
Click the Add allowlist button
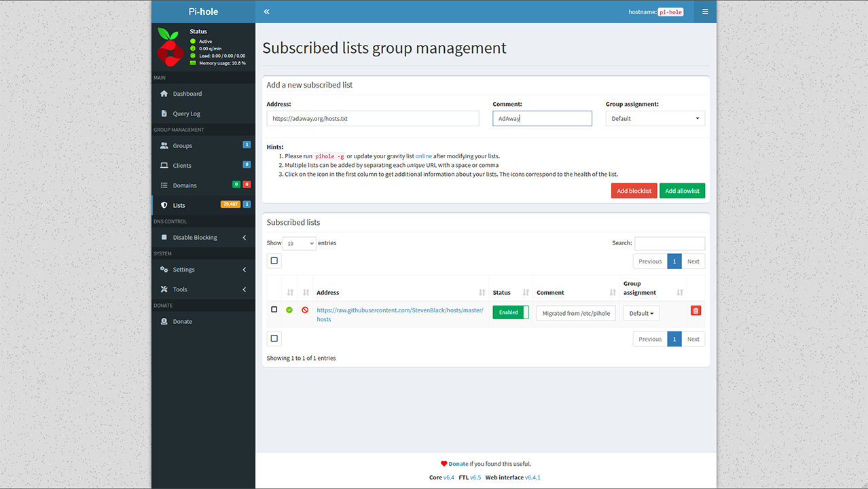pyautogui.click(x=682, y=191)
